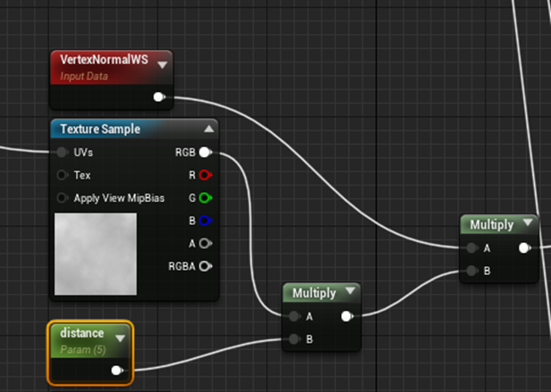Select the distance parameter node title
The image size is (551, 392).
tap(82, 333)
